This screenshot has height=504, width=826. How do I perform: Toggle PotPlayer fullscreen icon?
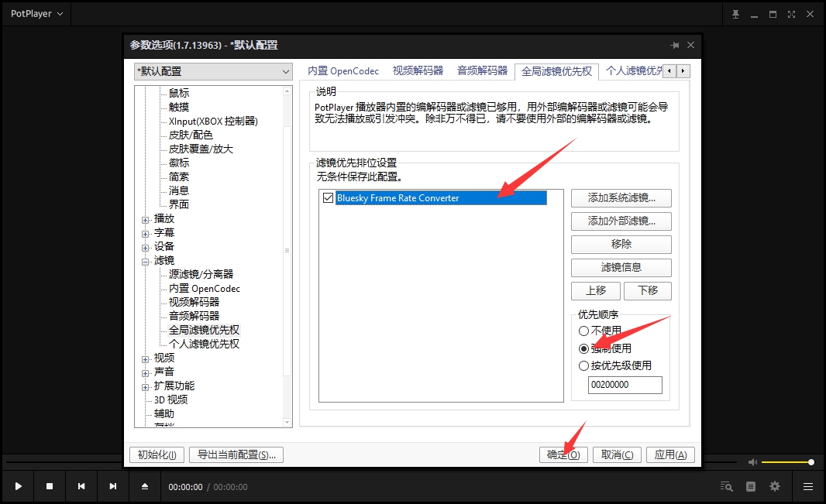791,14
